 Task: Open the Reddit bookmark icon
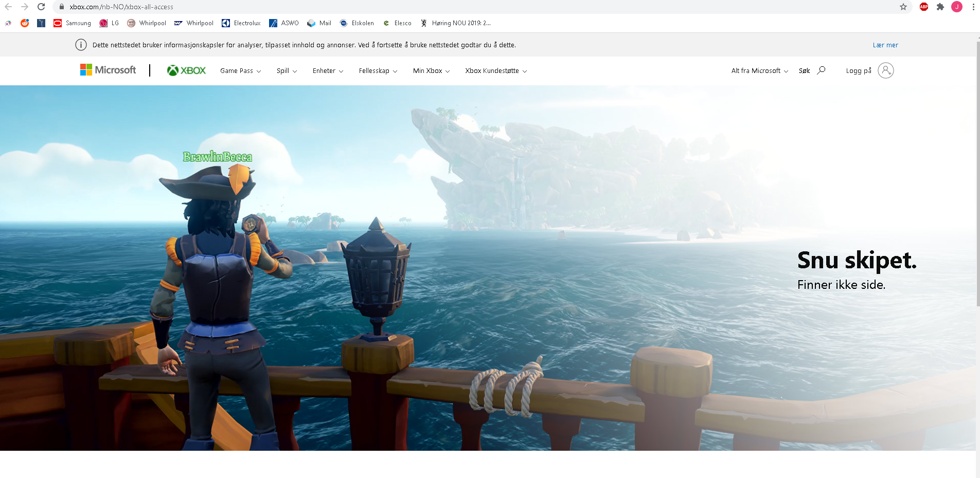click(25, 23)
